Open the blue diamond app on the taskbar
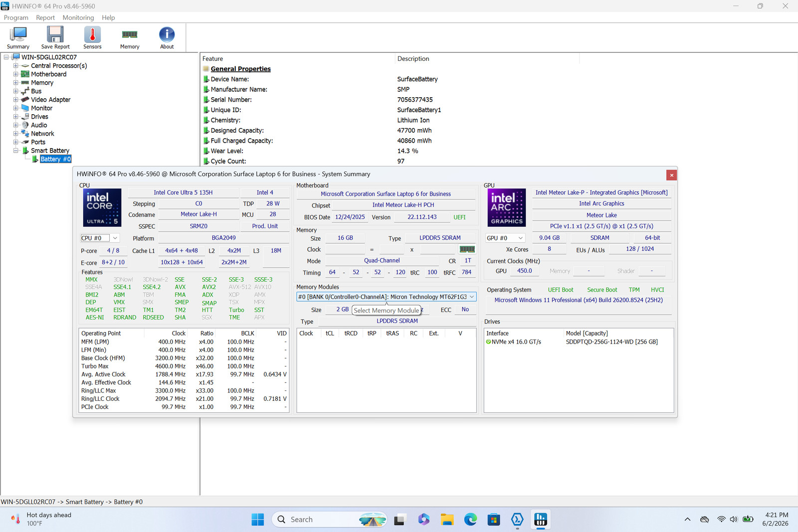 (x=517, y=520)
